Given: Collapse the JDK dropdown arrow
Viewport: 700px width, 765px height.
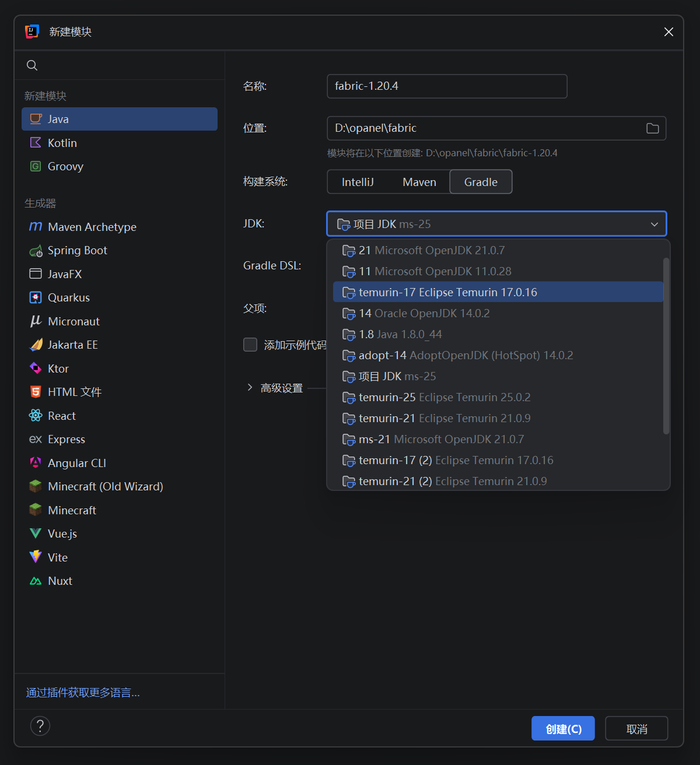Looking at the screenshot, I should coord(654,224).
